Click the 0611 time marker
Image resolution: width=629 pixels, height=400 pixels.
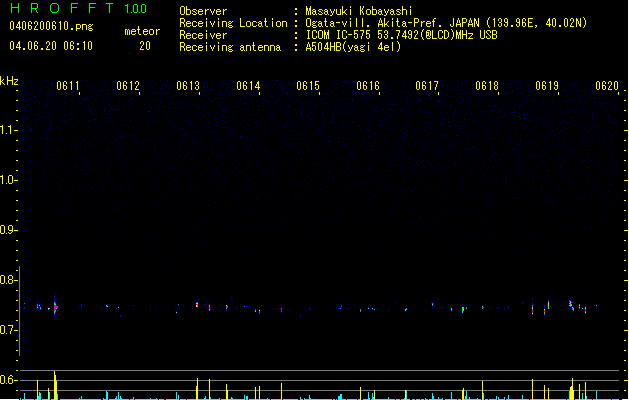click(67, 86)
